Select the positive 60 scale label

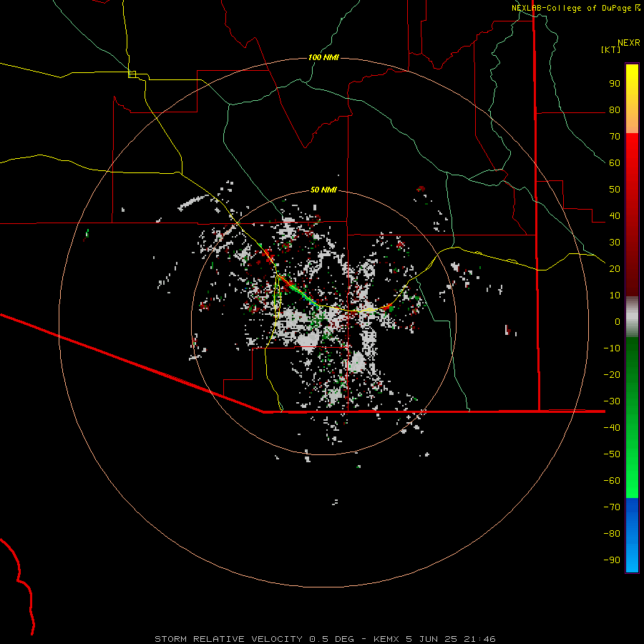coord(615,163)
